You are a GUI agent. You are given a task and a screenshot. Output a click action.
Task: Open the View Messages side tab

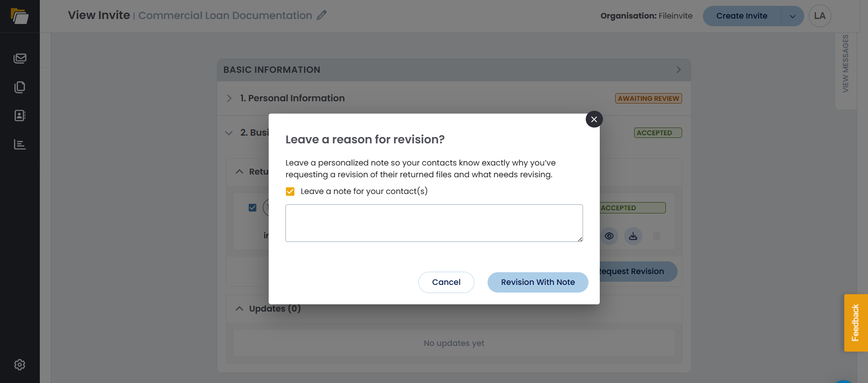point(845,64)
